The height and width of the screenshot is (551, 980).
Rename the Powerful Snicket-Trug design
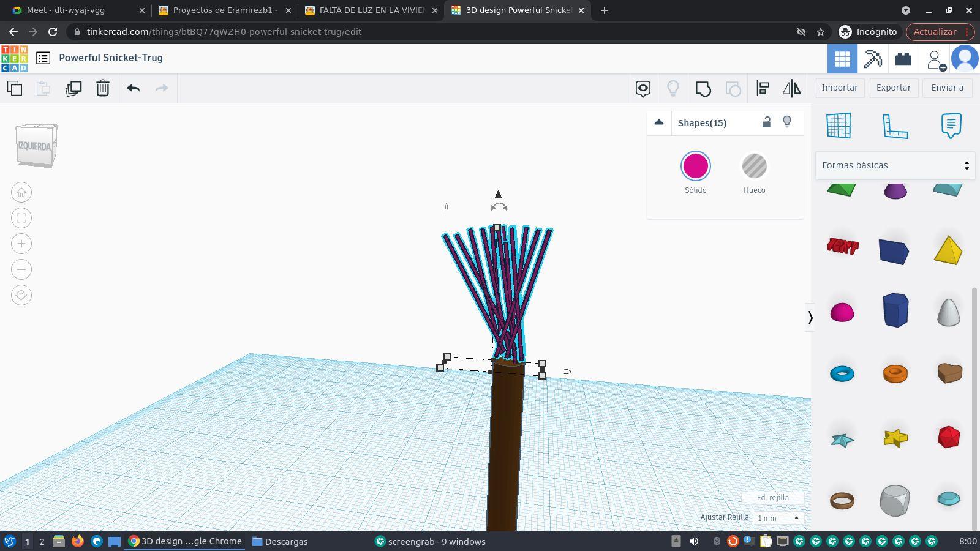[111, 58]
